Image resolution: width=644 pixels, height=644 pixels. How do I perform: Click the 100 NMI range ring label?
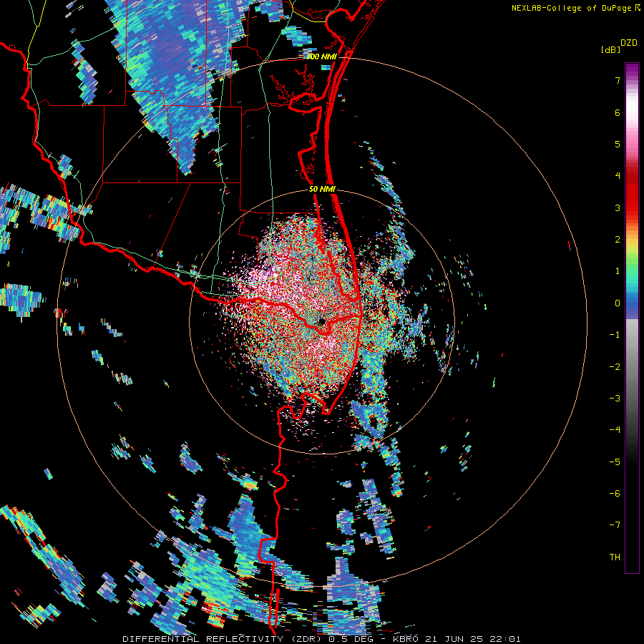point(321,57)
